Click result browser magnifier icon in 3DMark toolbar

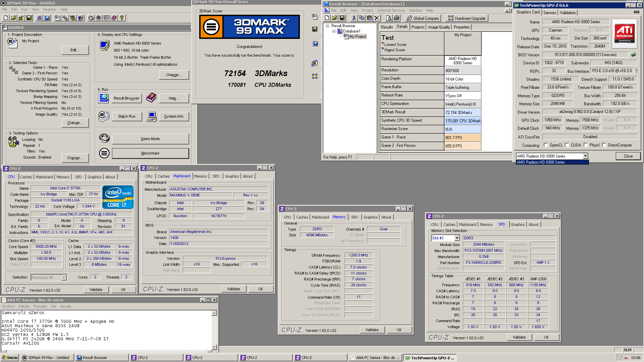pyautogui.click(x=47, y=18)
